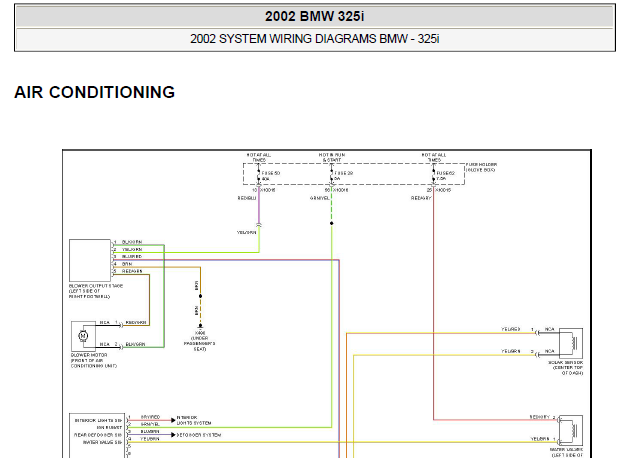Select the blower motor M symbol
620x458 pixels.
(x=83, y=336)
